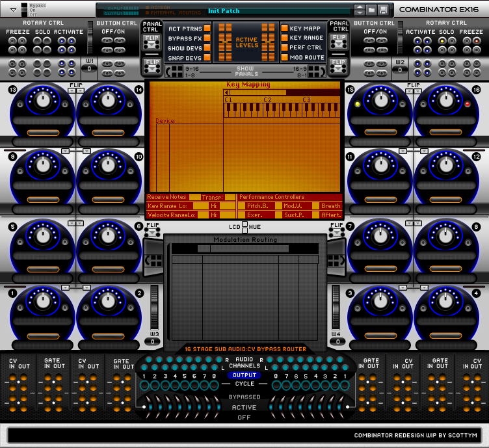489x448 pixels.
Task: Click the upper FLIP button in right PANAL CTRL
Action: point(339,42)
